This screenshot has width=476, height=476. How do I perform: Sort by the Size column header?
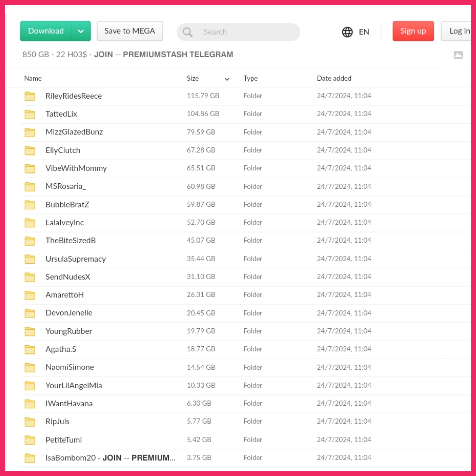[x=193, y=78]
